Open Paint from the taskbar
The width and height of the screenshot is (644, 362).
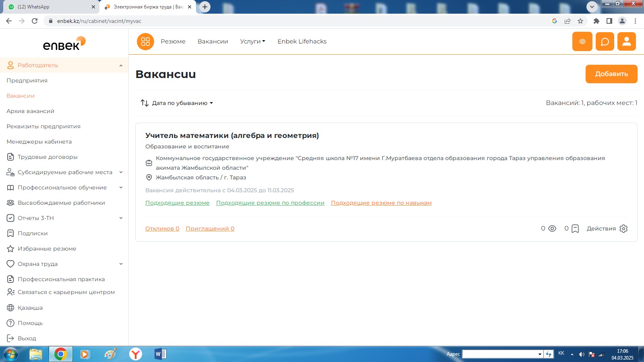point(110,354)
